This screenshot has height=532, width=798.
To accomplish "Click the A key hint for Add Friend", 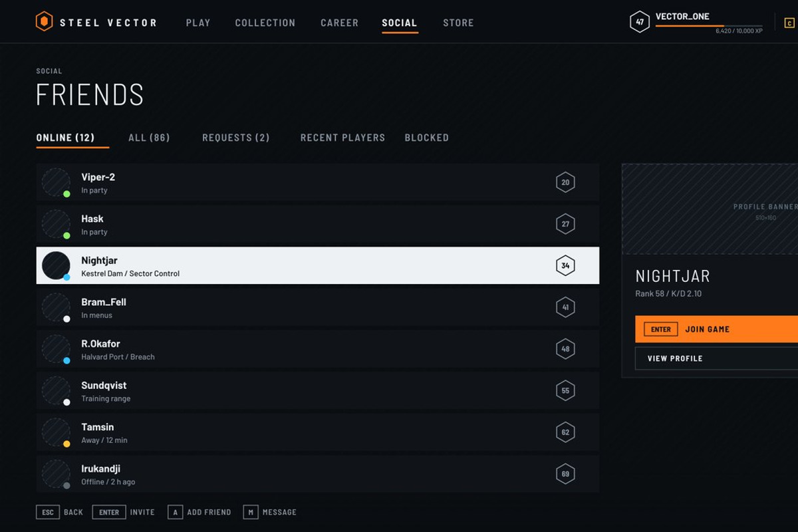I will [x=175, y=512].
